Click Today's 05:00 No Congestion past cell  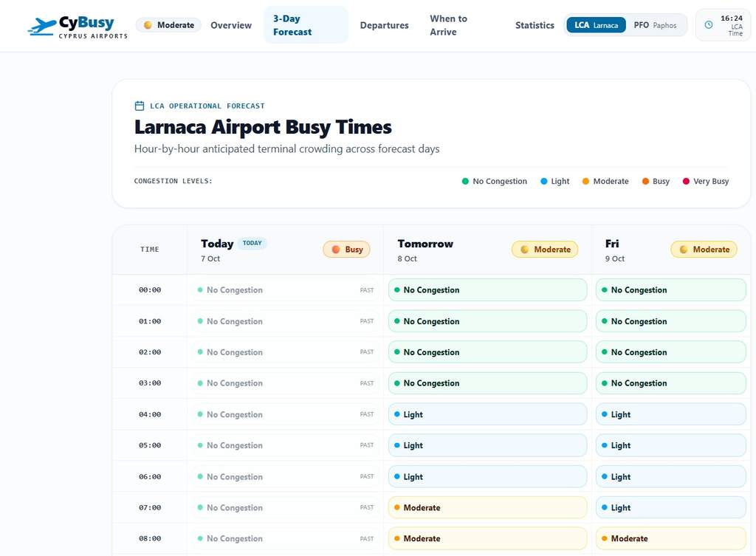click(286, 445)
